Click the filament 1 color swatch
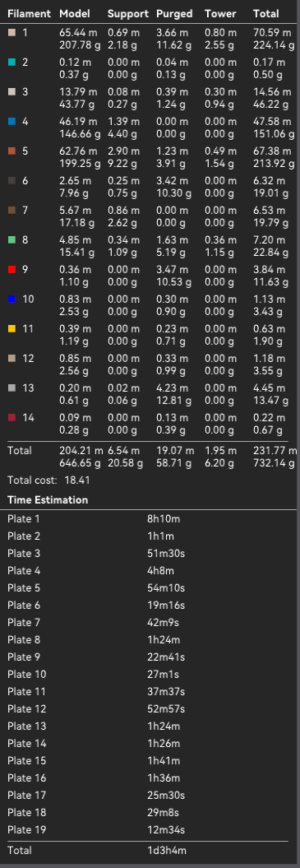This screenshot has width=300, height=868. click(12, 33)
